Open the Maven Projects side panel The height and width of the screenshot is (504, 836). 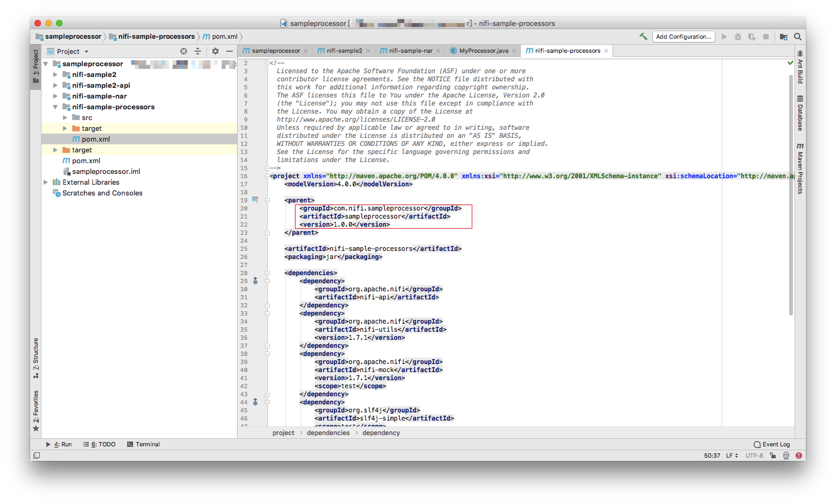click(800, 169)
